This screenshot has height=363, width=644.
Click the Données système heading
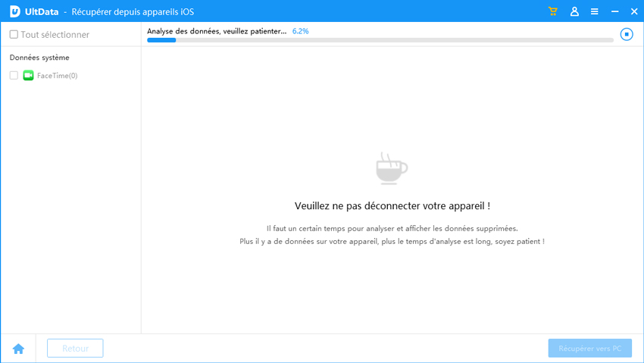click(x=39, y=58)
